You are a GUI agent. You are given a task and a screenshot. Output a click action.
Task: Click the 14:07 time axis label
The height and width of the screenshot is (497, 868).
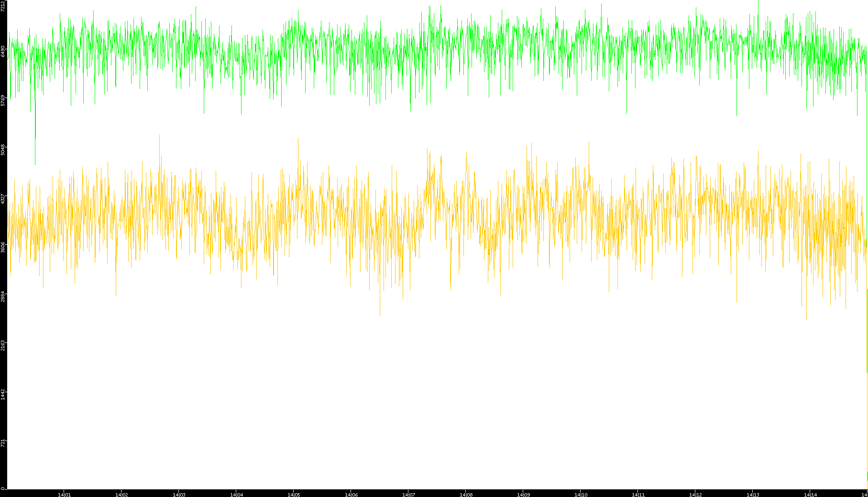point(408,495)
